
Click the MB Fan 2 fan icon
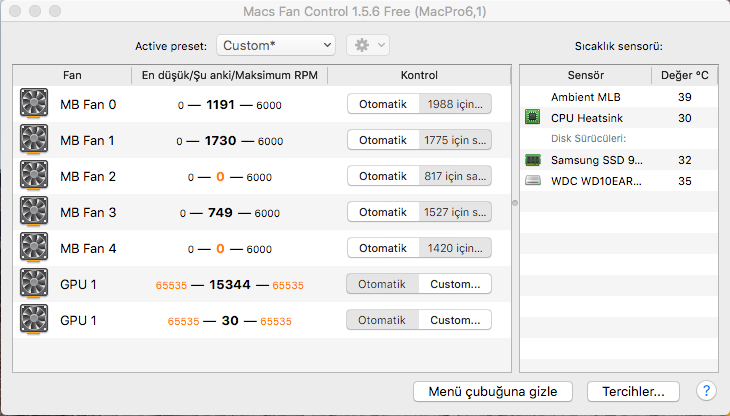click(34, 176)
